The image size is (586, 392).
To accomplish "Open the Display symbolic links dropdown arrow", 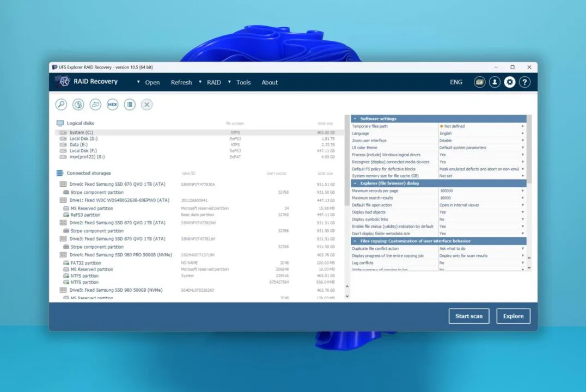I will click(522, 219).
